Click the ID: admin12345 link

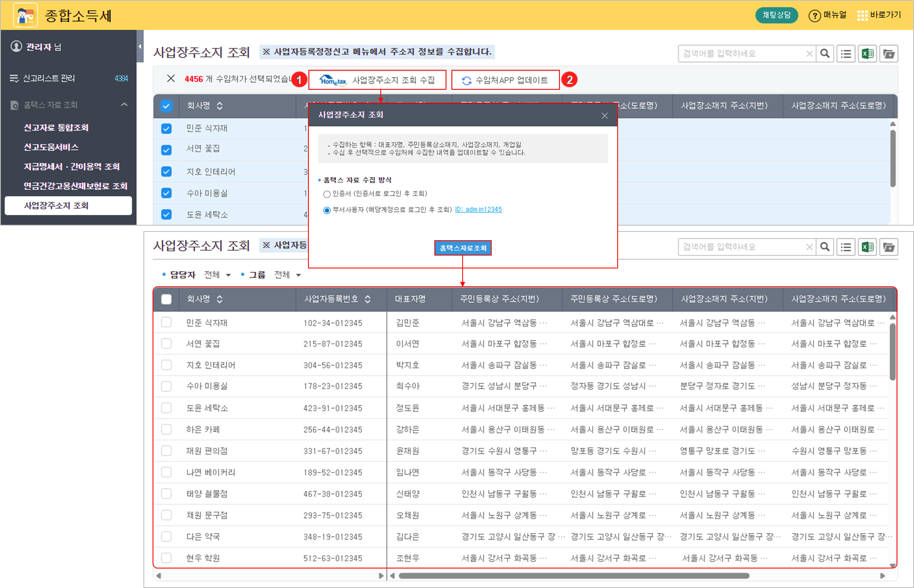[478, 209]
